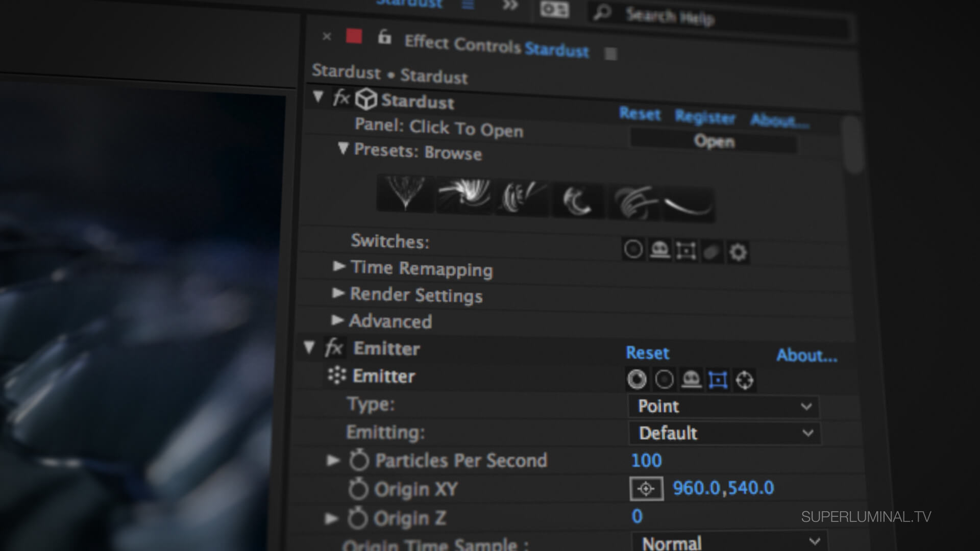Screen dimensions: 980x551
Task: Choose the thin trail preset thumbnail
Action: (x=688, y=205)
